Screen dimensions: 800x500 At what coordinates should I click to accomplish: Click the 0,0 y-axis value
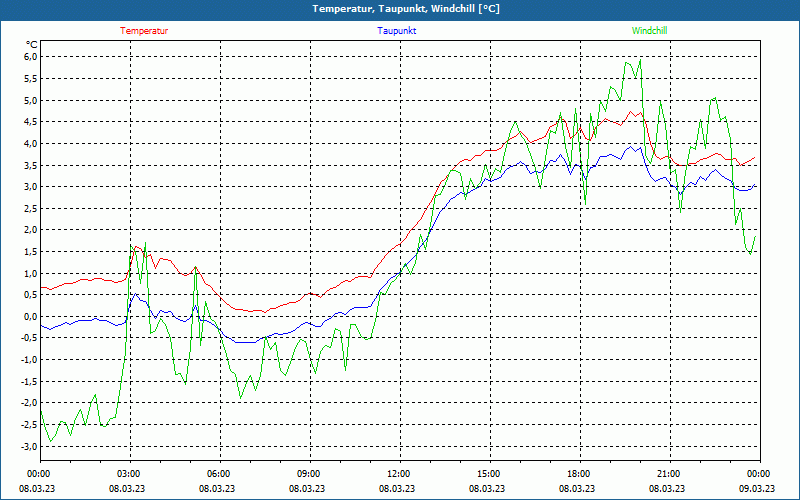click(31, 316)
